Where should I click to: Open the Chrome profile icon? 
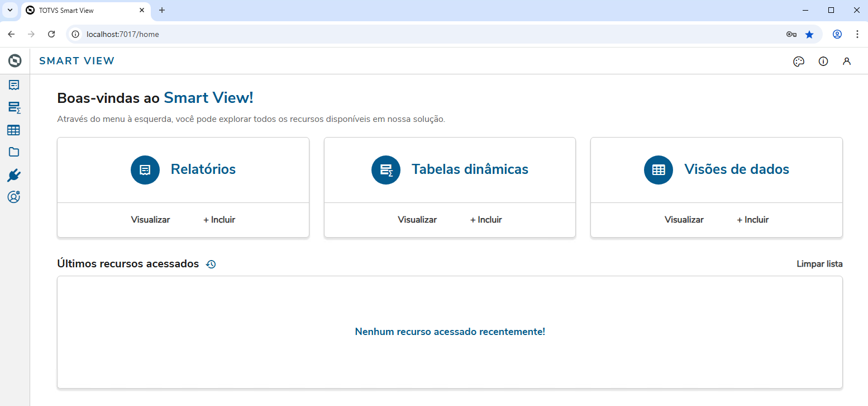pyautogui.click(x=837, y=34)
